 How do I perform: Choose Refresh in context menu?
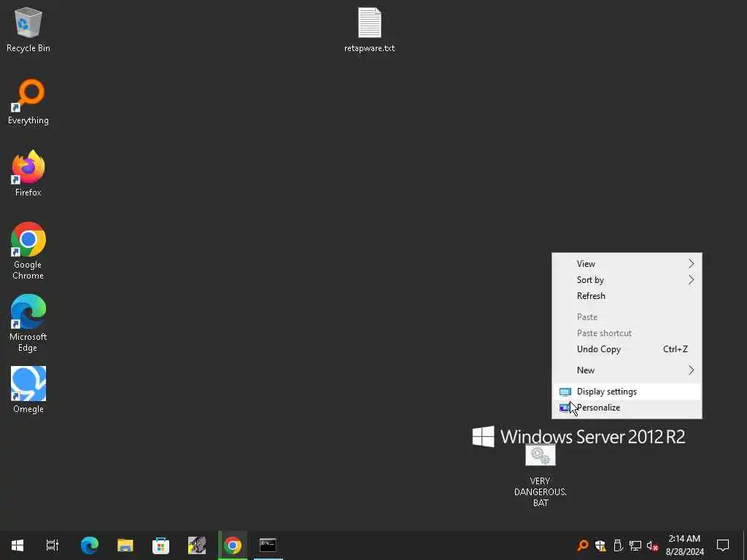tap(627, 296)
